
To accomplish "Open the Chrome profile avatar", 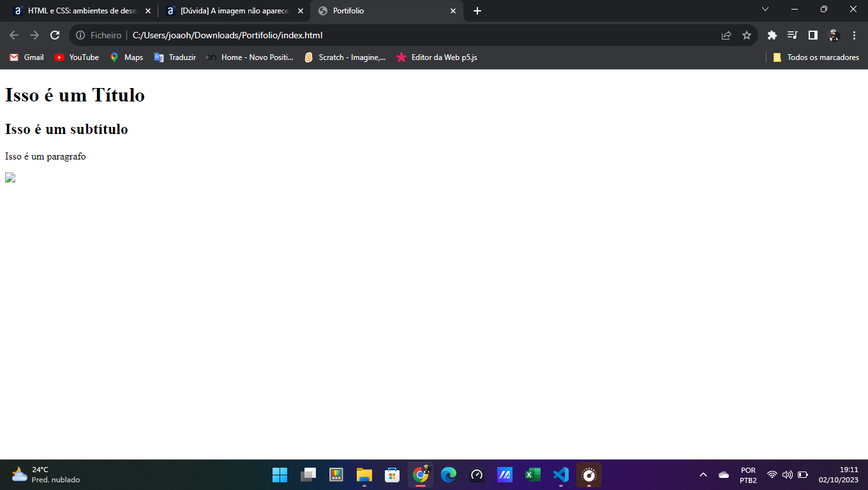I will point(834,35).
